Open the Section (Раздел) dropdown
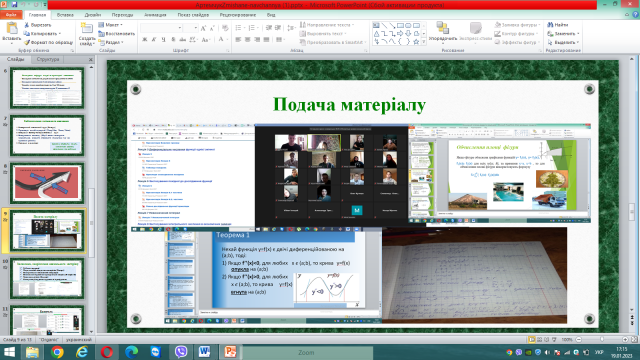Screen dimensions: 640x360 pos(111,42)
